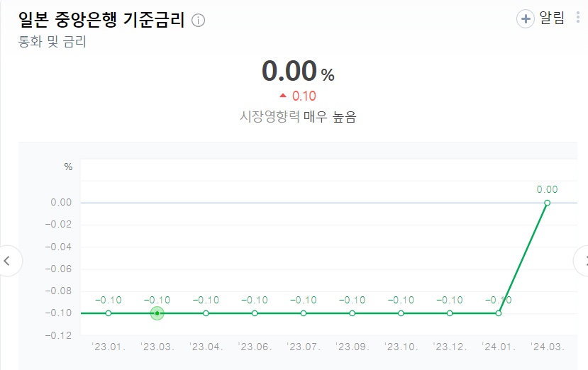Click the 알림 label text
Viewport: 588px width, 370px height.
[x=555, y=18]
